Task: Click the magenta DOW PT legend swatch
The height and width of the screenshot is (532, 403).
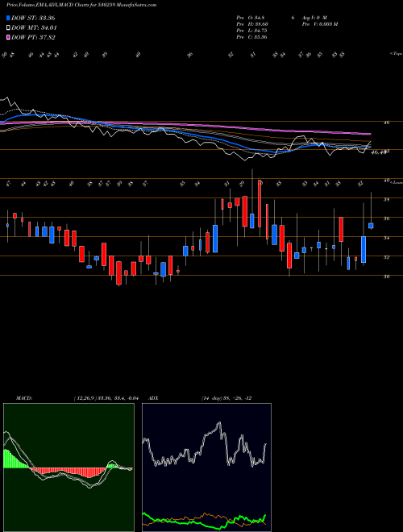Action: [x=8, y=37]
